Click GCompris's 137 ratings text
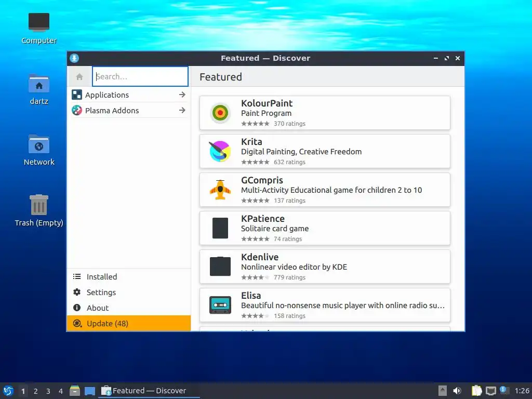 [x=289, y=201]
